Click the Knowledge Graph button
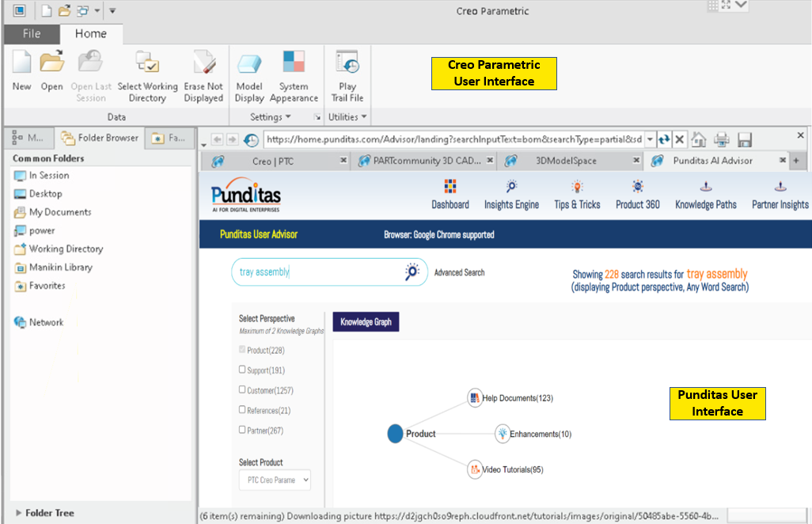The image size is (812, 524). 366,322
